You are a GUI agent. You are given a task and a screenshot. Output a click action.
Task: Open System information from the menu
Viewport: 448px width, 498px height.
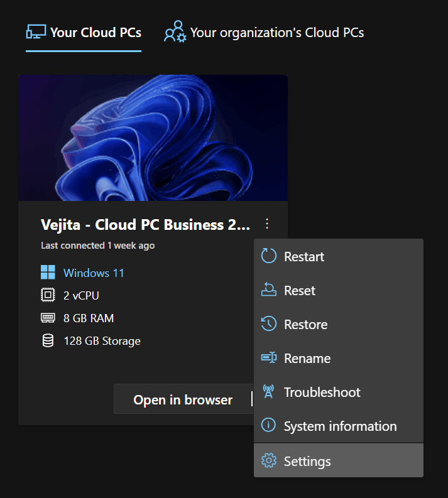coord(339,426)
